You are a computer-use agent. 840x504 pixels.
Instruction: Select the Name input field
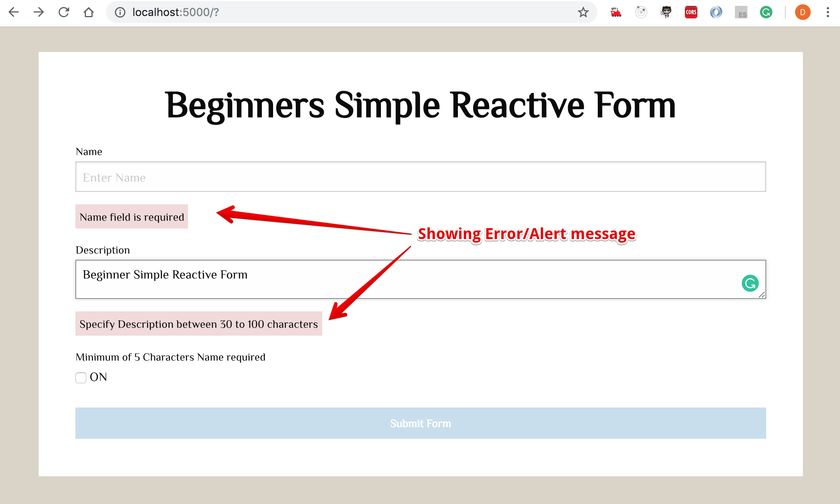coord(420,177)
